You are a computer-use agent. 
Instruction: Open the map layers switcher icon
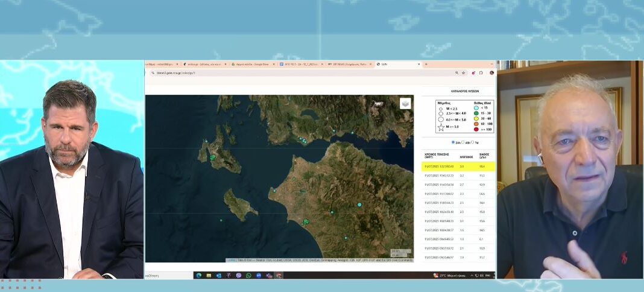[x=405, y=103]
